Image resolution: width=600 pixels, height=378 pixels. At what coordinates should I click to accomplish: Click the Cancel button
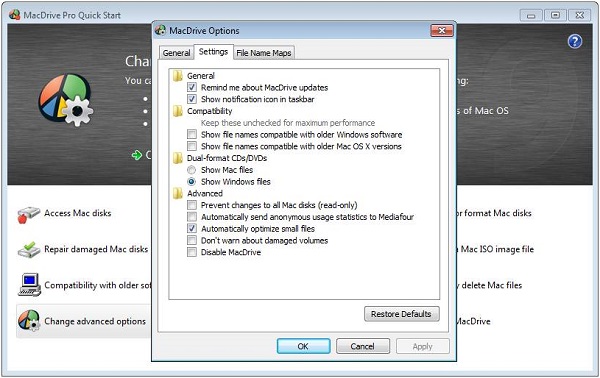363,346
